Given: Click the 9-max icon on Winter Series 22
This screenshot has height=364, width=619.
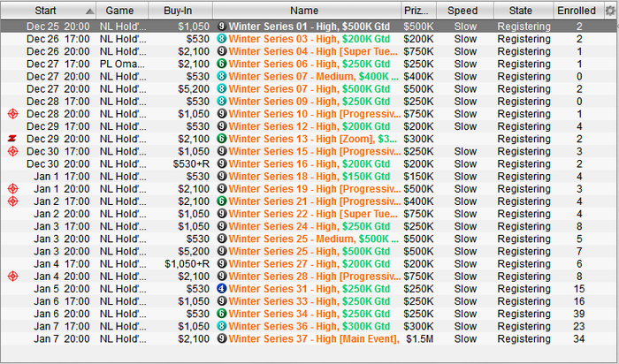Looking at the screenshot, I should click(222, 214).
